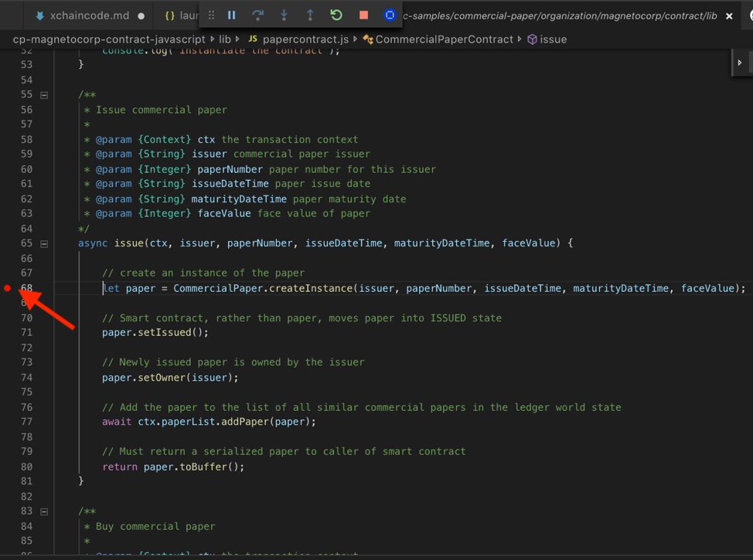This screenshot has width=753, height=560.
Task: Place cursor at 'let paper' on line 68
Action: point(128,288)
